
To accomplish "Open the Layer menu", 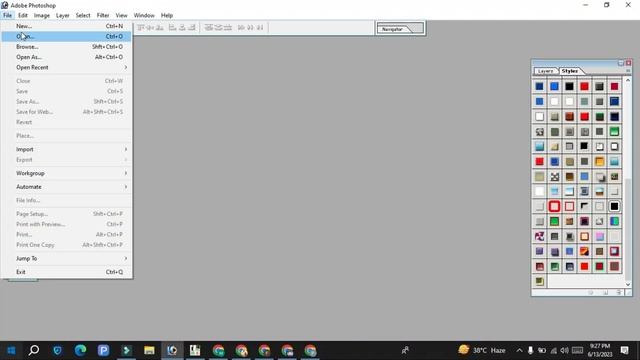I will click(62, 15).
